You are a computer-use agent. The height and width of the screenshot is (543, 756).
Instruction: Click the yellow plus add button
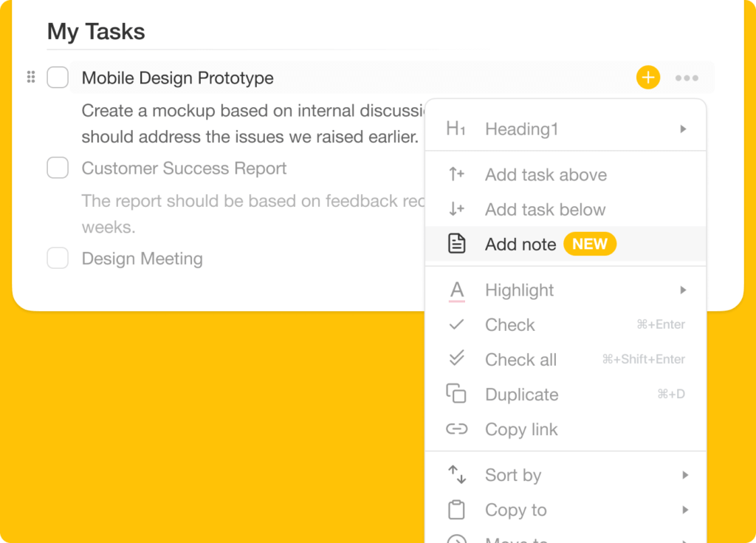point(647,78)
